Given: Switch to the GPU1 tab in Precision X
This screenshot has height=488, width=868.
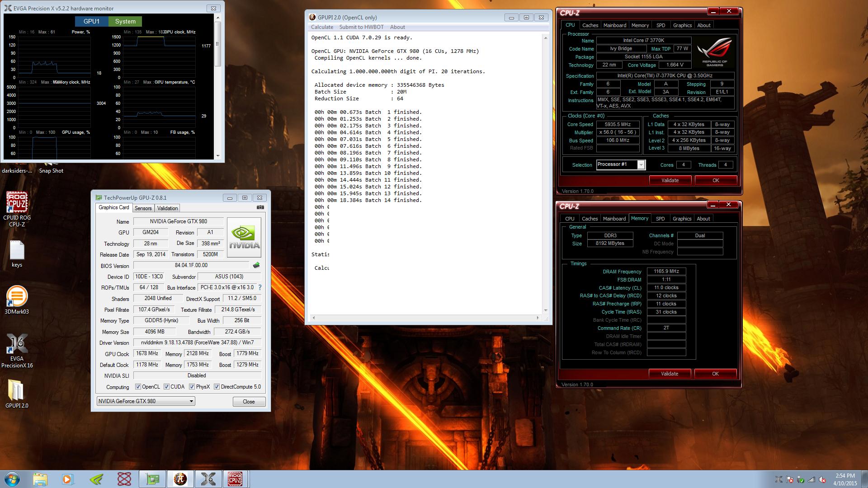Looking at the screenshot, I should pos(91,21).
